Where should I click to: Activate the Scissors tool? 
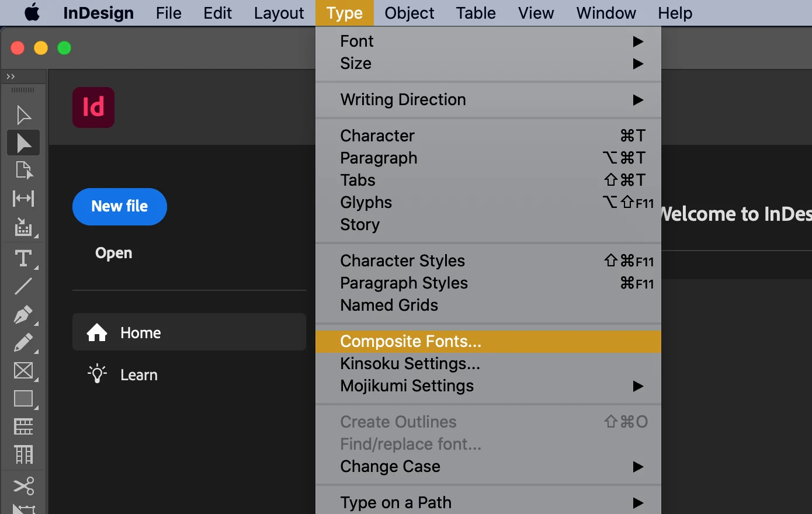coord(23,486)
